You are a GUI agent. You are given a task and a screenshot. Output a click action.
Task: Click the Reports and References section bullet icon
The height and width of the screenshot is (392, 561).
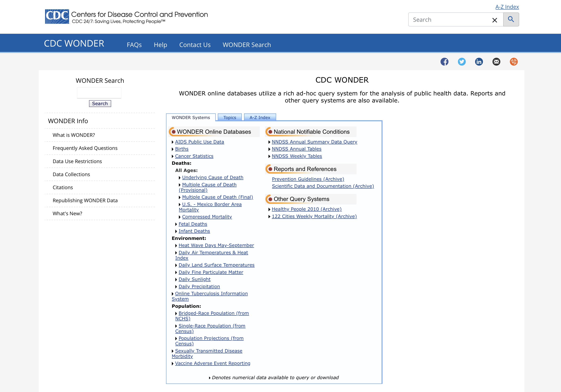(x=270, y=169)
